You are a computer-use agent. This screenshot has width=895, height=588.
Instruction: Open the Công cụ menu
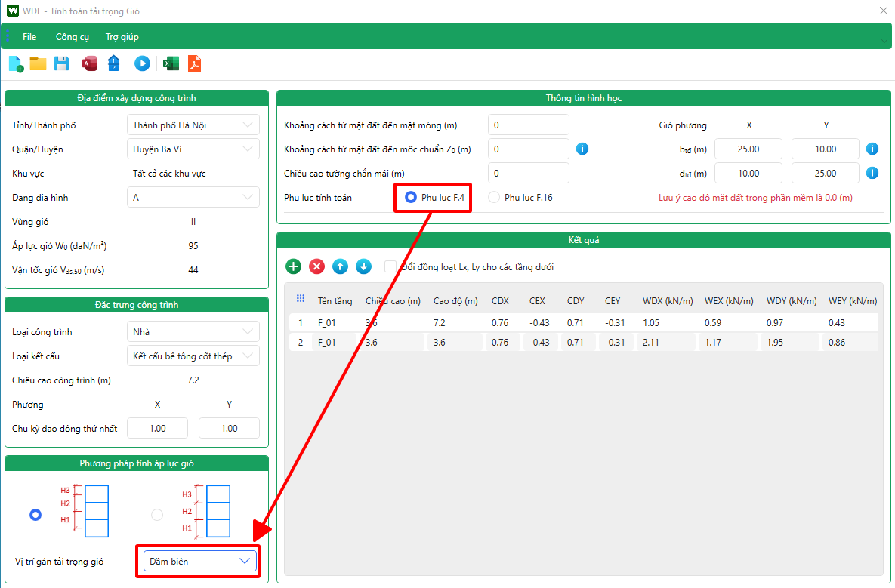point(73,36)
